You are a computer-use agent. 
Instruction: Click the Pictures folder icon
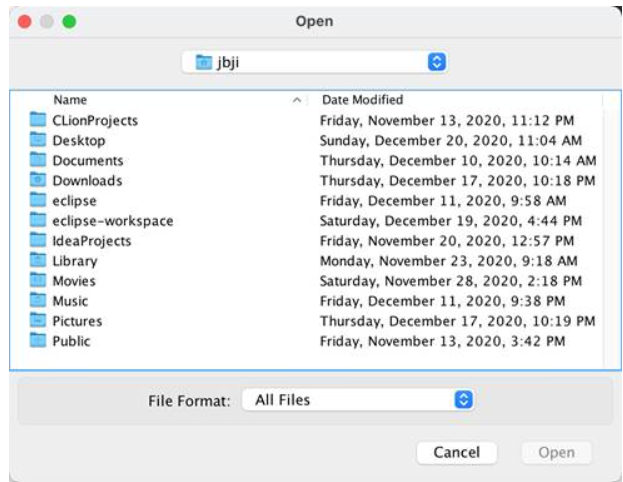(38, 321)
